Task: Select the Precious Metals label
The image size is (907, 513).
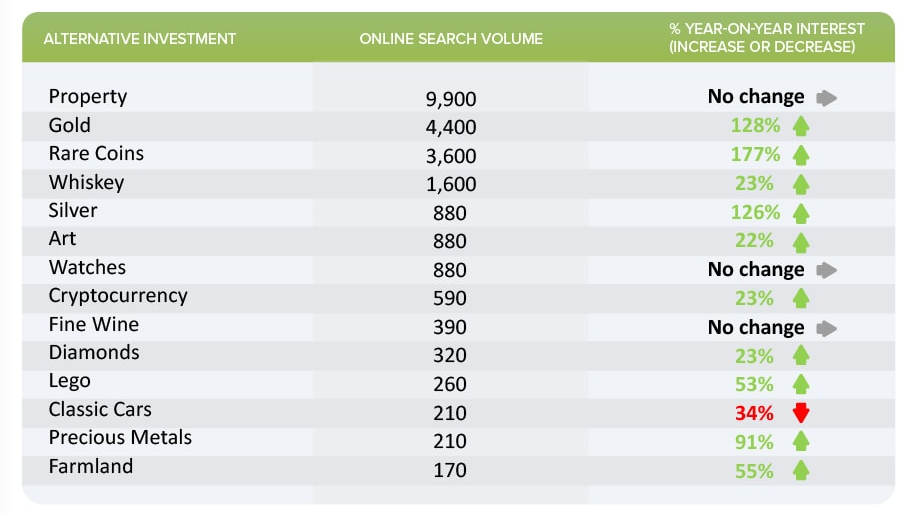Action: tap(120, 438)
